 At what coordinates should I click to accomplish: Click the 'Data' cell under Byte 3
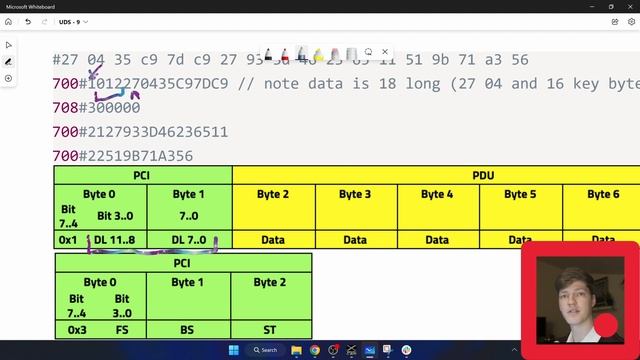coord(355,240)
